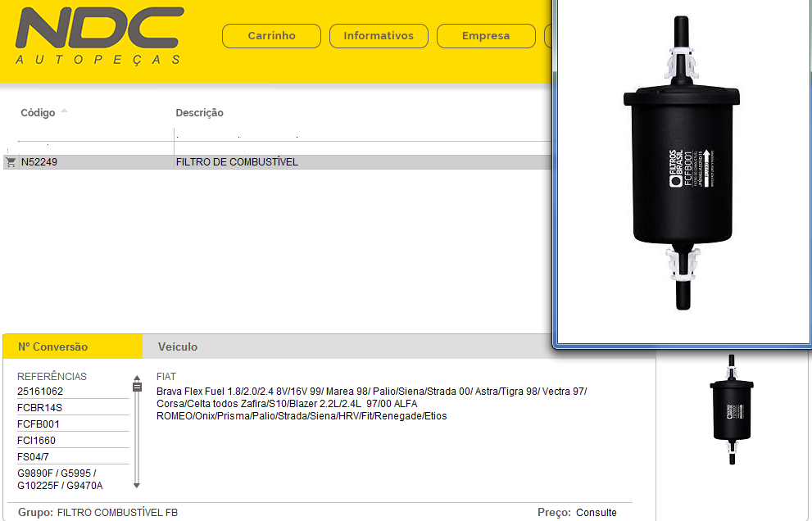Switch to the Veículo tab
This screenshot has width=812, height=521.
tap(178, 347)
